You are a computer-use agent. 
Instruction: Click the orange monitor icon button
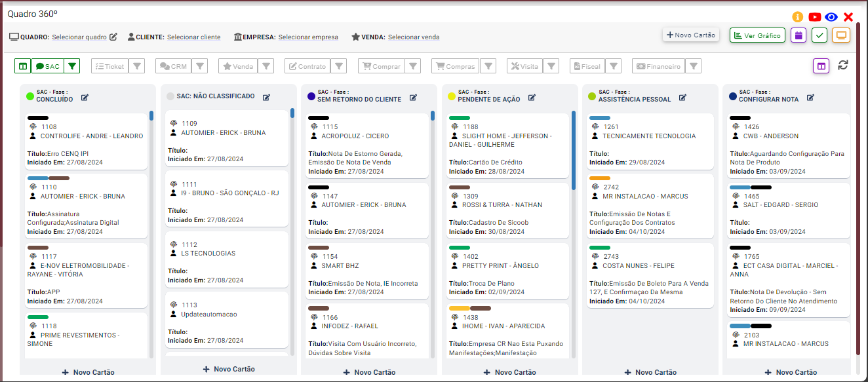(841, 35)
